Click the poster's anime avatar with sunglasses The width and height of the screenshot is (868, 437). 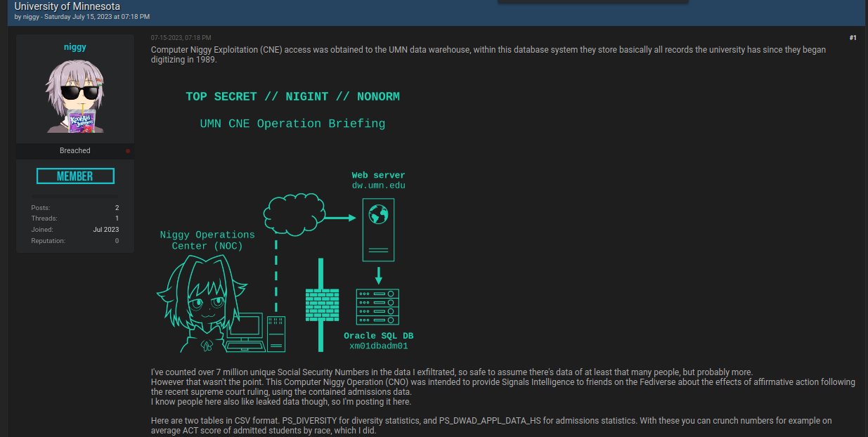[75, 96]
